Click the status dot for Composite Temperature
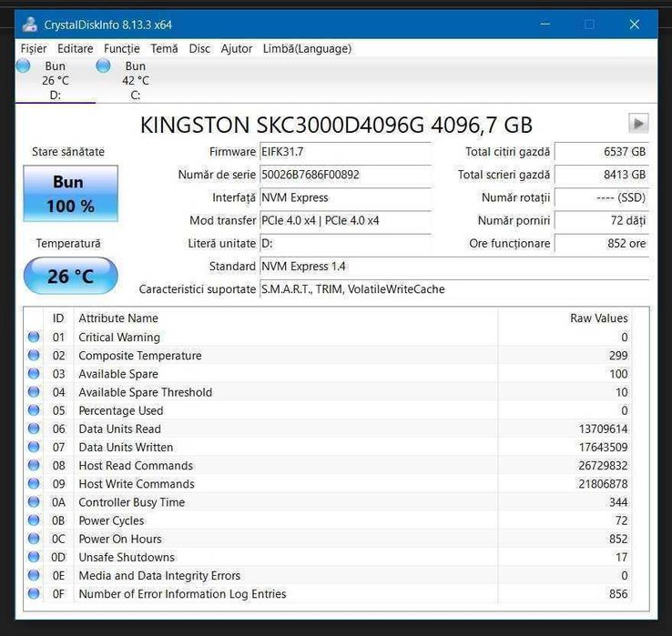The height and width of the screenshot is (636, 672). pyautogui.click(x=34, y=356)
